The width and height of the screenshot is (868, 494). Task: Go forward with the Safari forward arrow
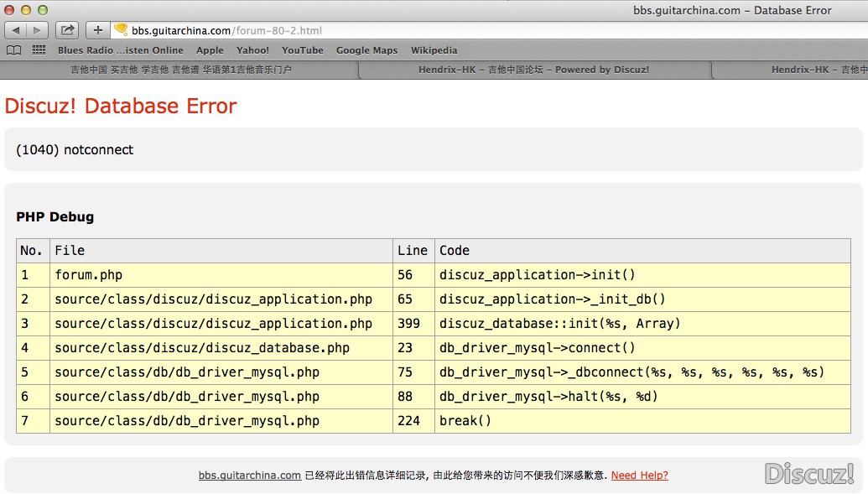click(37, 30)
